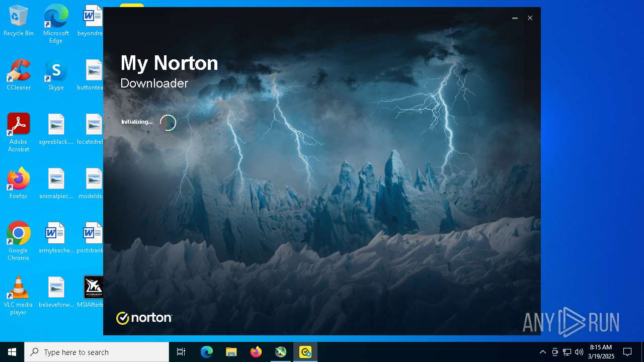The height and width of the screenshot is (362, 644).
Task: Open the volume control in system tray
Action: (x=579, y=352)
